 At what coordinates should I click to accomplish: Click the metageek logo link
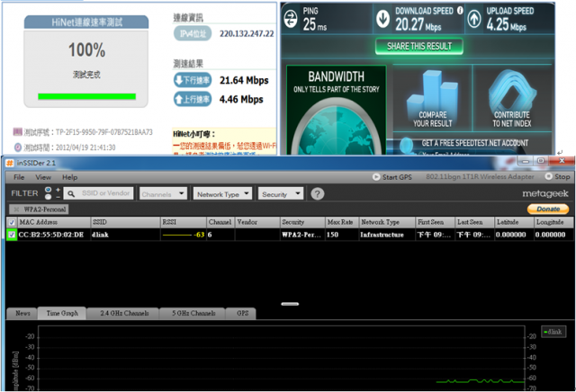(545, 194)
